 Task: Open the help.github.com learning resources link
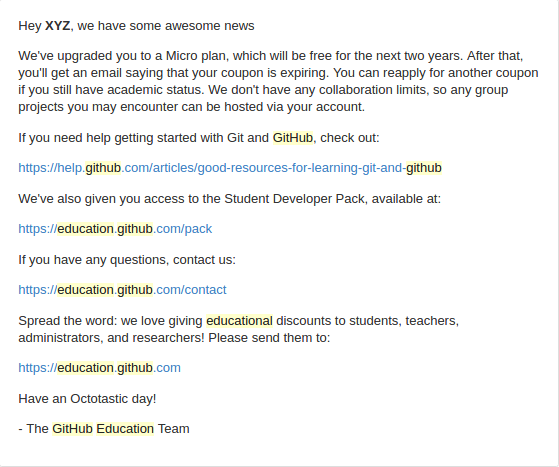[x=230, y=168]
